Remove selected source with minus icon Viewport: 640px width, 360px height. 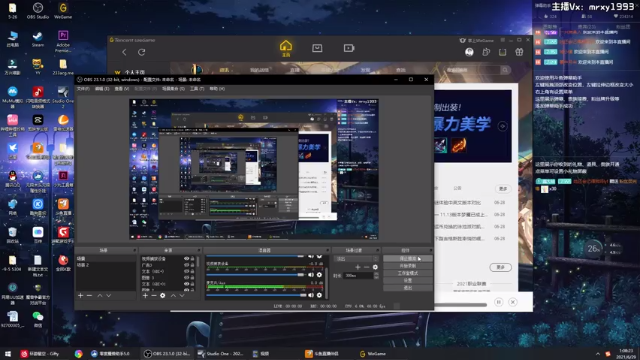154,296
